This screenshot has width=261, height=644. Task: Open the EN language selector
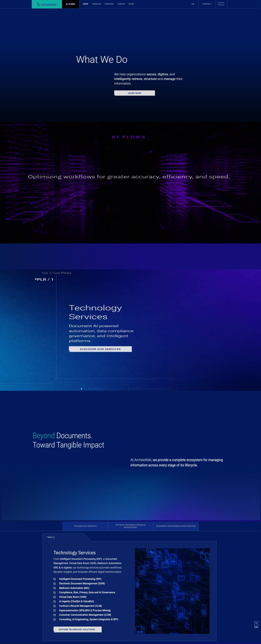pos(193,4)
